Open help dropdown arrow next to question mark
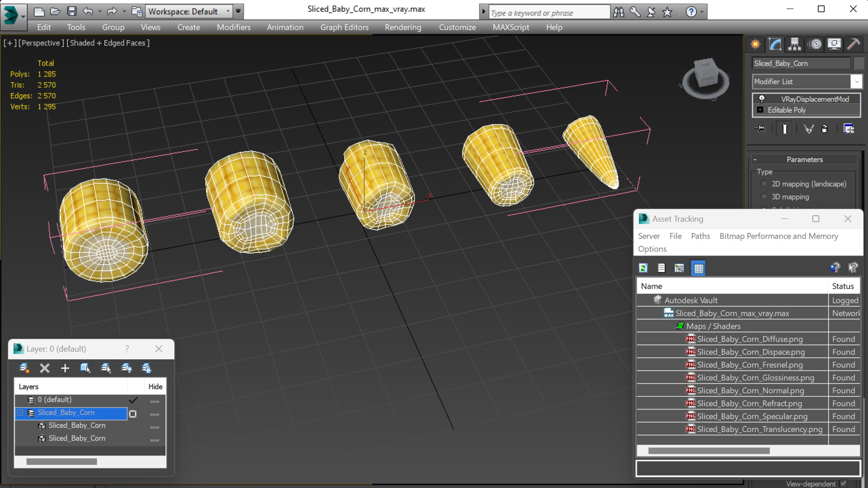This screenshot has height=488, width=868. 702,12
